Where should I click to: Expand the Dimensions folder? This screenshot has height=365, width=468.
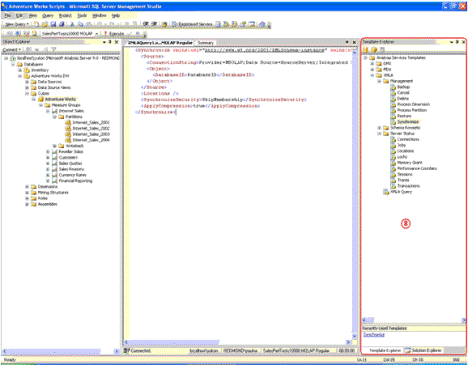pos(27,187)
